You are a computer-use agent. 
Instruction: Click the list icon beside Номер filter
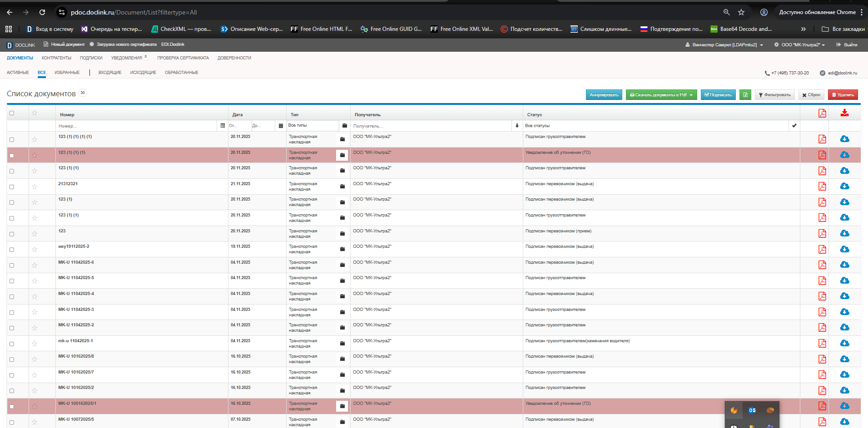click(x=223, y=126)
